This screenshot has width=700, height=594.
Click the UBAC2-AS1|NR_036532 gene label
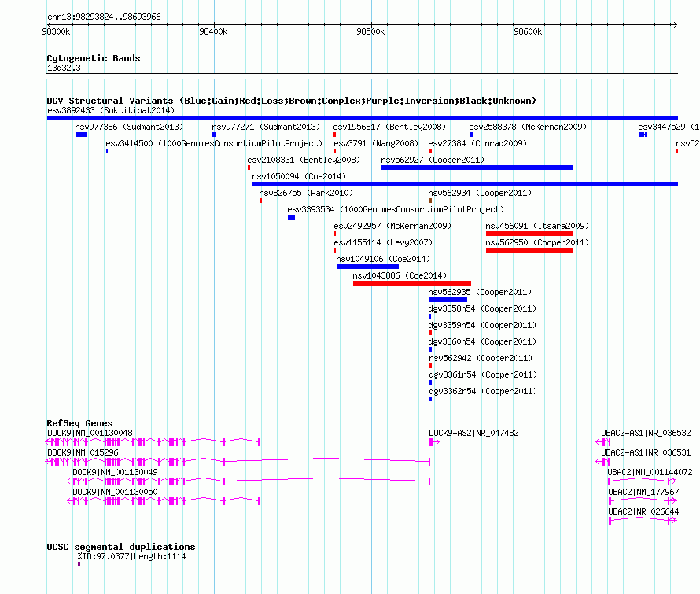(646, 433)
